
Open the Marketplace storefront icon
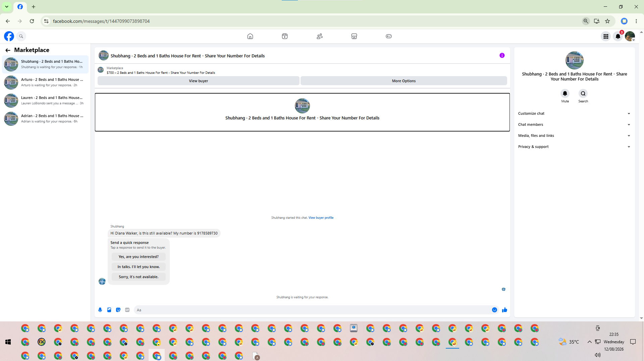[x=354, y=36]
